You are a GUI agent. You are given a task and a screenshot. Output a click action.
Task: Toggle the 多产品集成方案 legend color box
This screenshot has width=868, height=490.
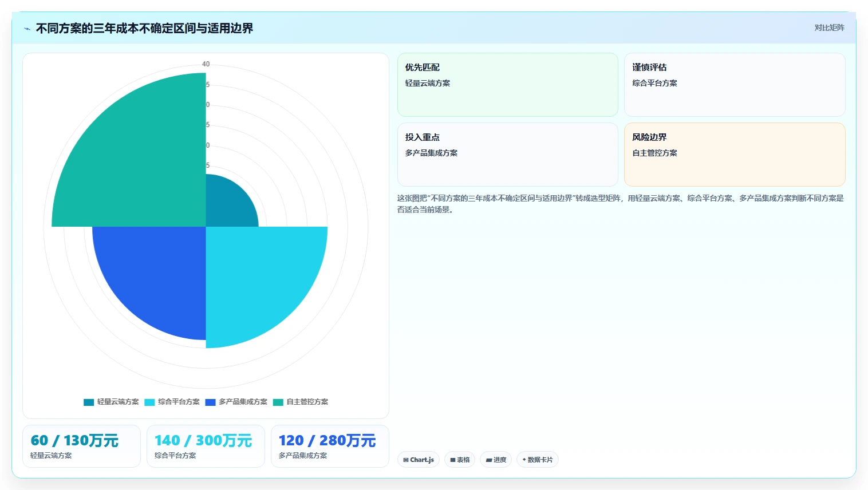[210, 402]
